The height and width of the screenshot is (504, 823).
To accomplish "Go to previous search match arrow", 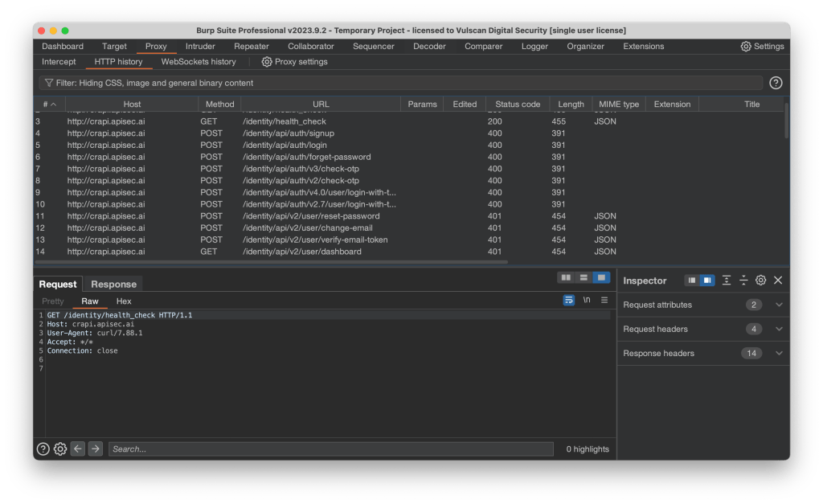I will click(78, 449).
